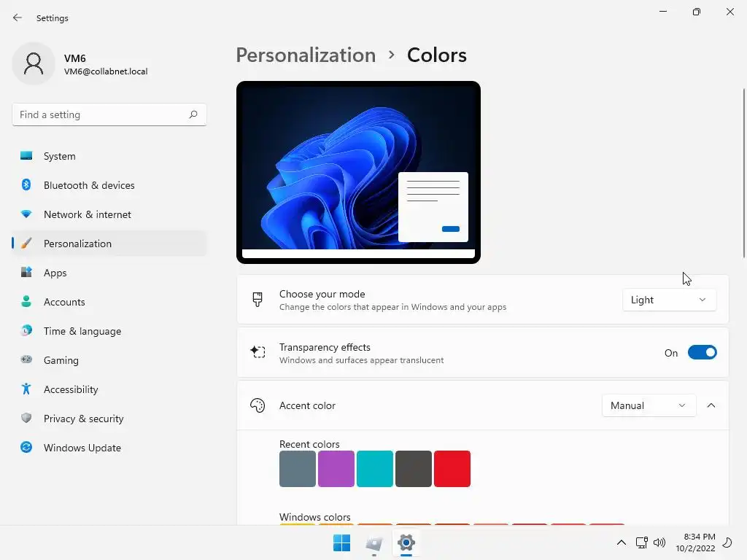Click the Accessibility figure icon
The image size is (747, 560).
[26, 389]
